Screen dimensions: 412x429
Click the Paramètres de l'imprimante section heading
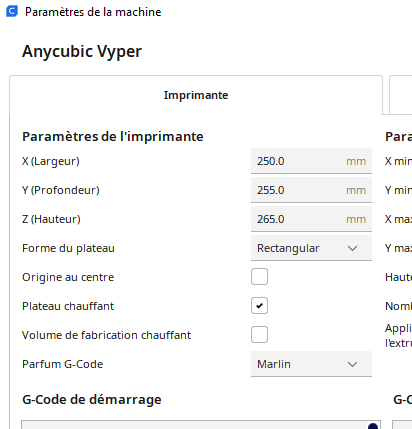(113, 137)
